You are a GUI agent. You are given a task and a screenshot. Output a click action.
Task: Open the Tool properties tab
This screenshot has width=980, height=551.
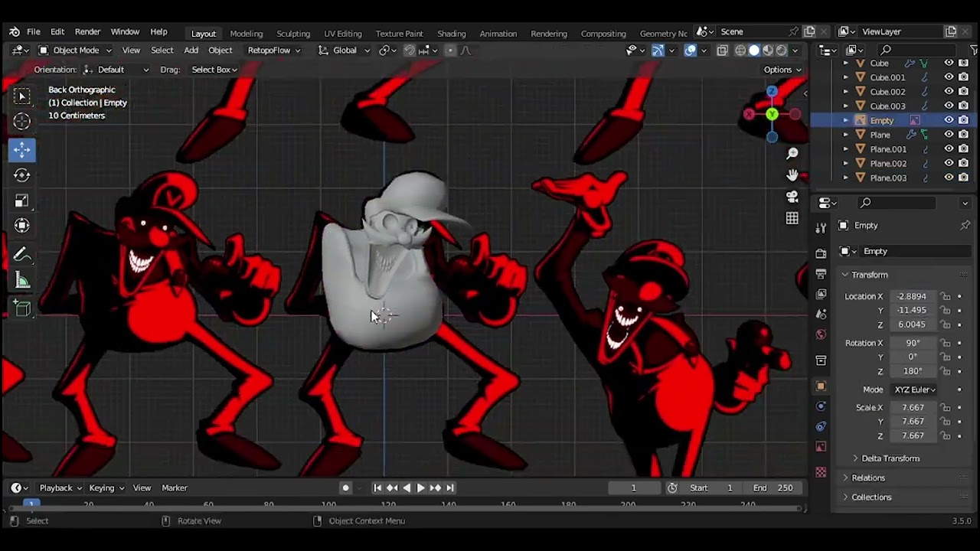(821, 227)
